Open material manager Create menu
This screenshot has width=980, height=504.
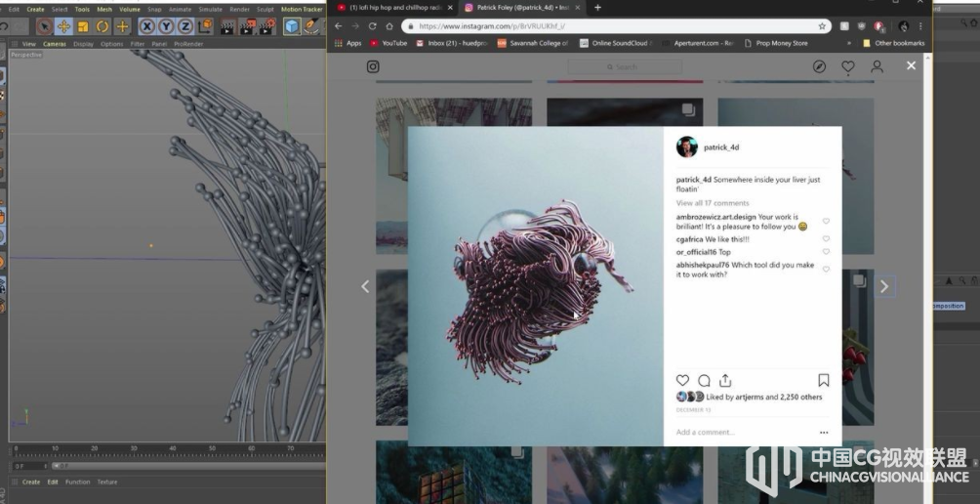click(31, 483)
